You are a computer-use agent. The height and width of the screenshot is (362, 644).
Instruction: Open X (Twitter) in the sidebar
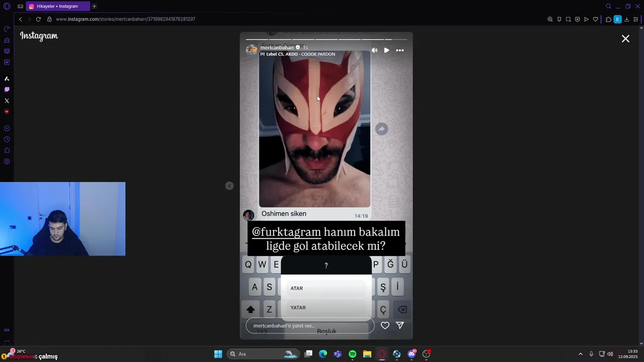(7, 101)
